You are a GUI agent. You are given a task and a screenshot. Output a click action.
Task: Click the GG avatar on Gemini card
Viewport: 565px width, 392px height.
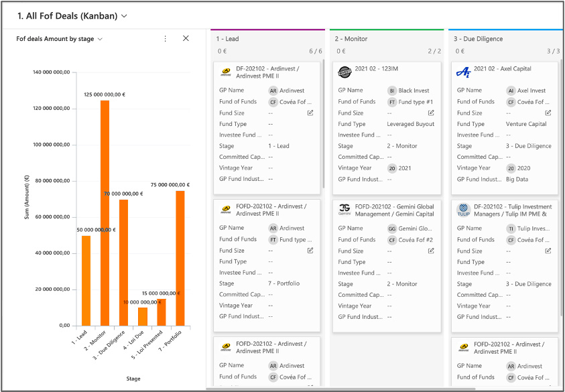click(391, 228)
